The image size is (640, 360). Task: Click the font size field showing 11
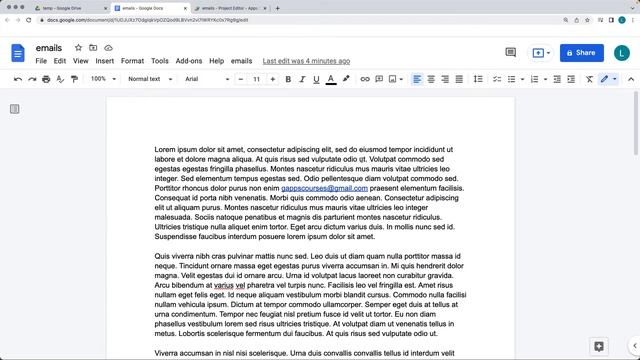tap(256, 79)
